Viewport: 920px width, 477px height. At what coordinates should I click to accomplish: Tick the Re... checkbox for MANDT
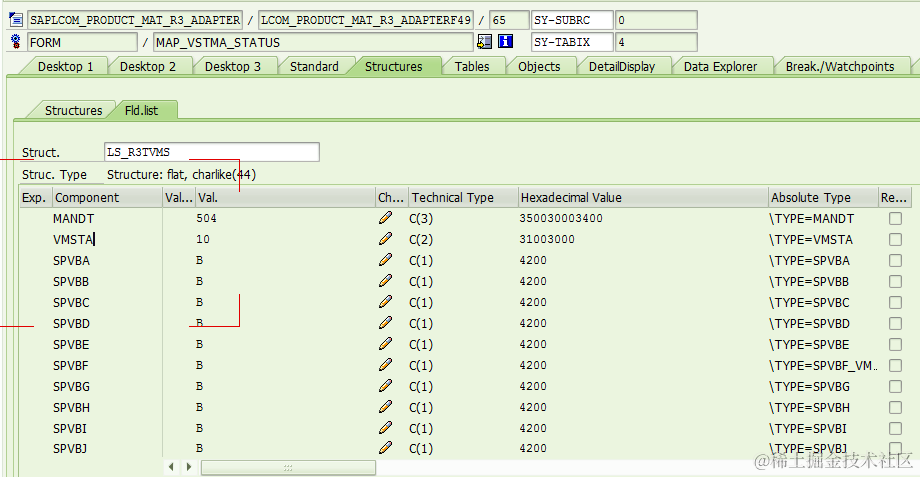coord(895,218)
